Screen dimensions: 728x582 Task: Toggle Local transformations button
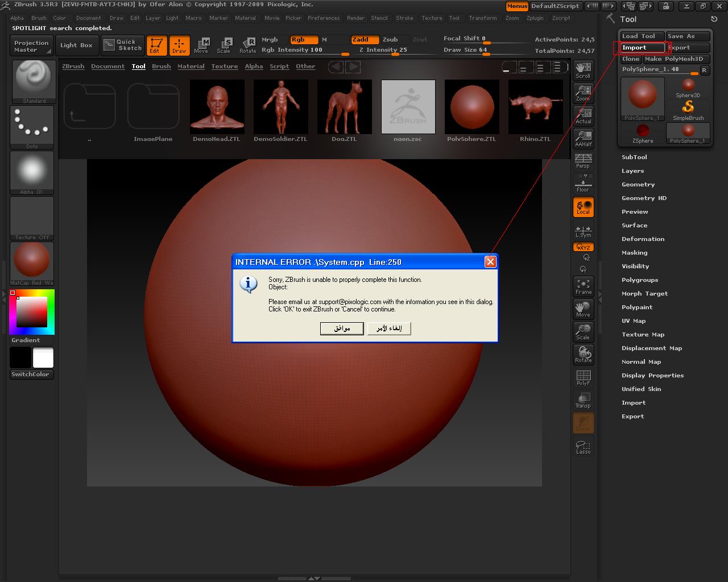pyautogui.click(x=583, y=207)
